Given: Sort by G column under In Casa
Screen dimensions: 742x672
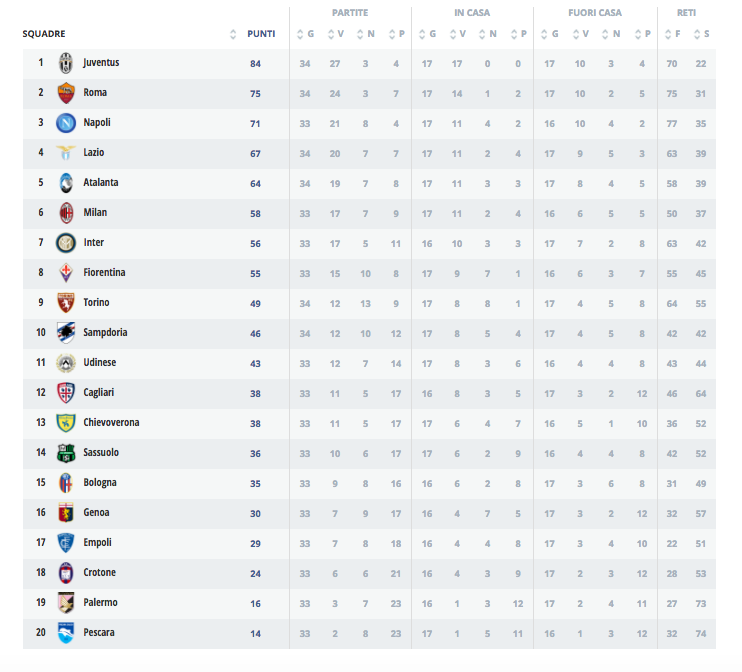Looking at the screenshot, I should click(x=422, y=34).
